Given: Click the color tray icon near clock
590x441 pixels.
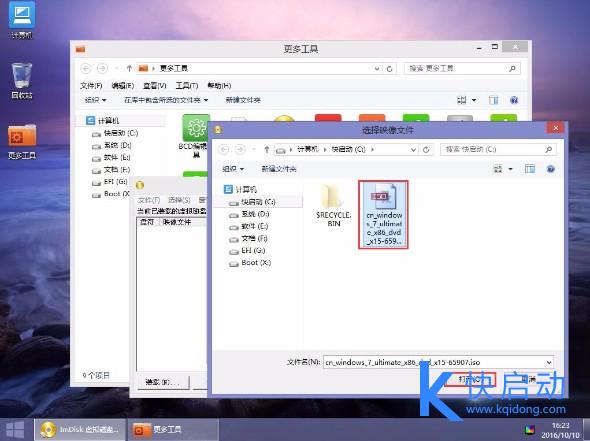Looking at the screenshot, I should (x=529, y=430).
